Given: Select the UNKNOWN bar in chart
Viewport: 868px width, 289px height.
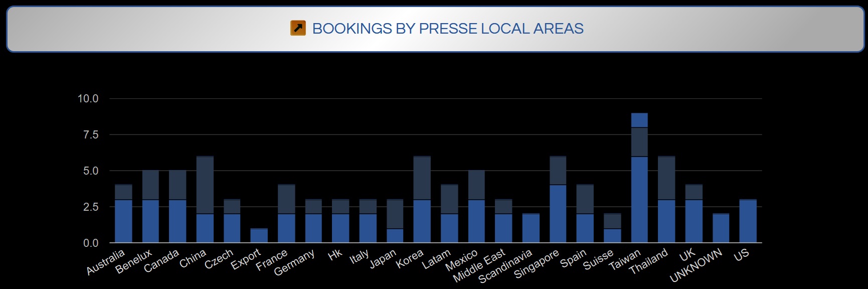Looking at the screenshot, I should tap(721, 228).
